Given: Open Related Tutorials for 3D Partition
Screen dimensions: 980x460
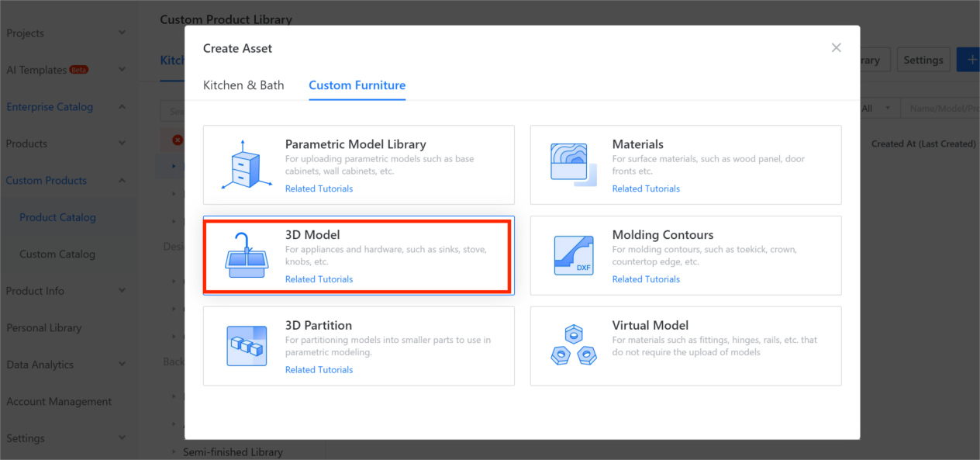Looking at the screenshot, I should 319,370.
